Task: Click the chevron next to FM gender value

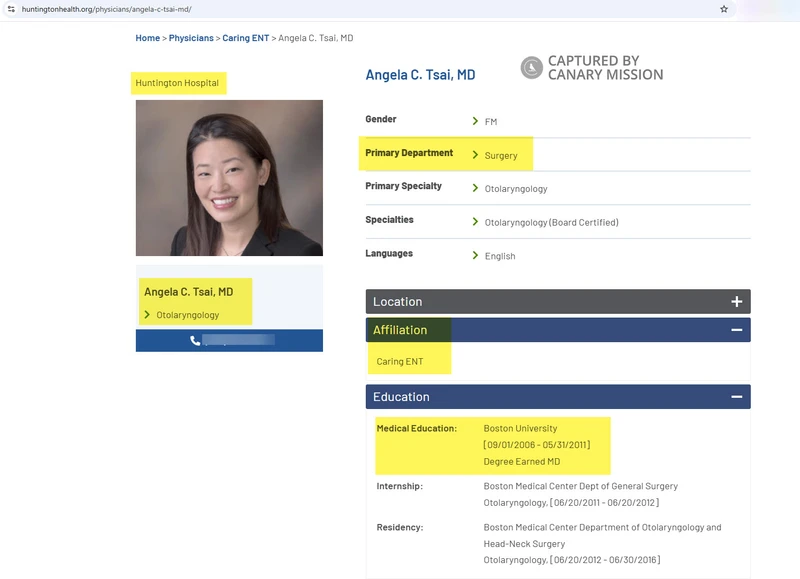Action: (x=475, y=121)
